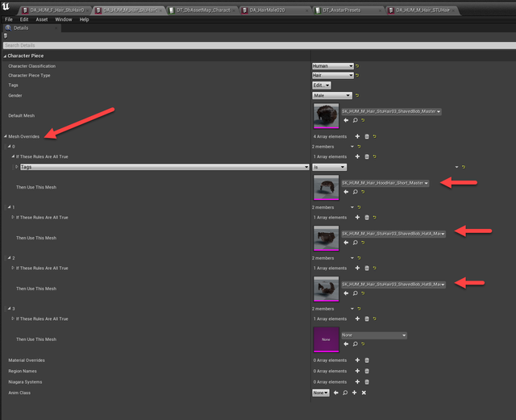Collapse Mesh Overrides element 0

(9, 147)
